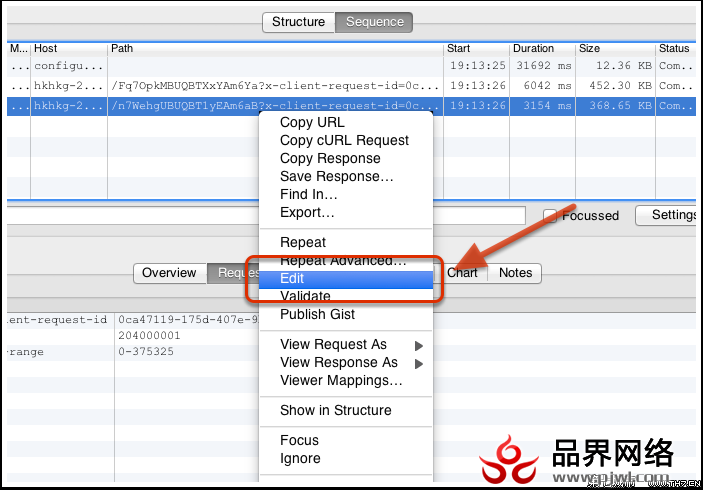Sort by the Size column header
The height and width of the screenshot is (490, 703).
(x=615, y=48)
